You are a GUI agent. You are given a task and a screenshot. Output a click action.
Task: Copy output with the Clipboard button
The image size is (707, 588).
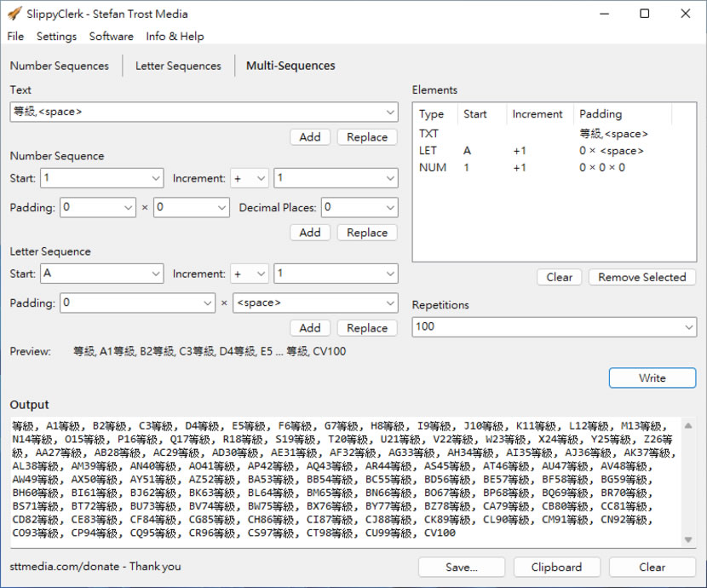556,568
